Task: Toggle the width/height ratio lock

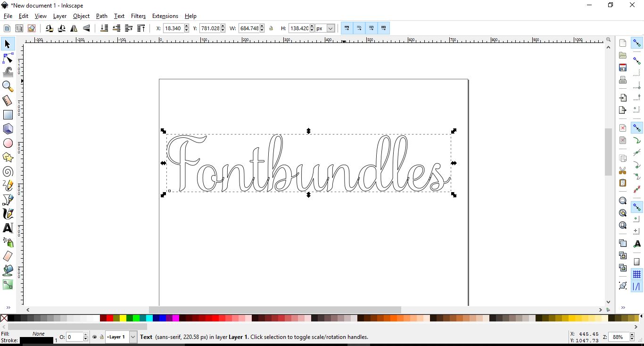Action: click(x=271, y=28)
